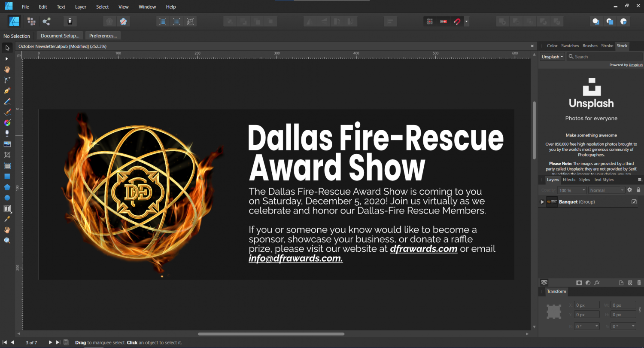The width and height of the screenshot is (644, 348).
Task: Jump to the last page button
Action: pyautogui.click(x=58, y=342)
